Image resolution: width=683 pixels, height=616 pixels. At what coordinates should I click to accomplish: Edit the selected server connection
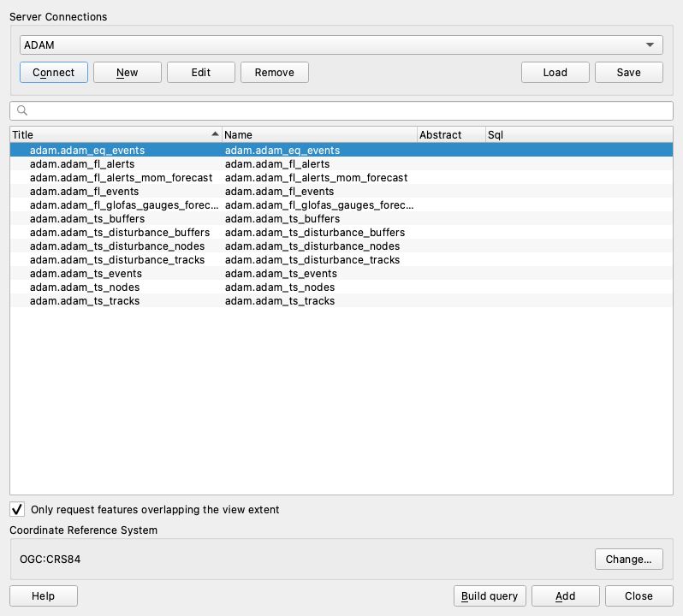coord(201,72)
